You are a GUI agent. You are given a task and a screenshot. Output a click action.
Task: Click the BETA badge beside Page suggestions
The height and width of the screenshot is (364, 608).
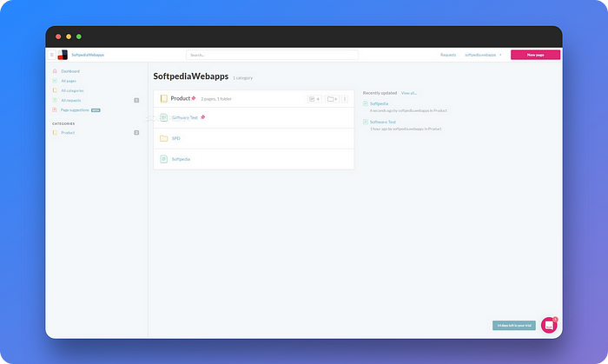pos(96,110)
